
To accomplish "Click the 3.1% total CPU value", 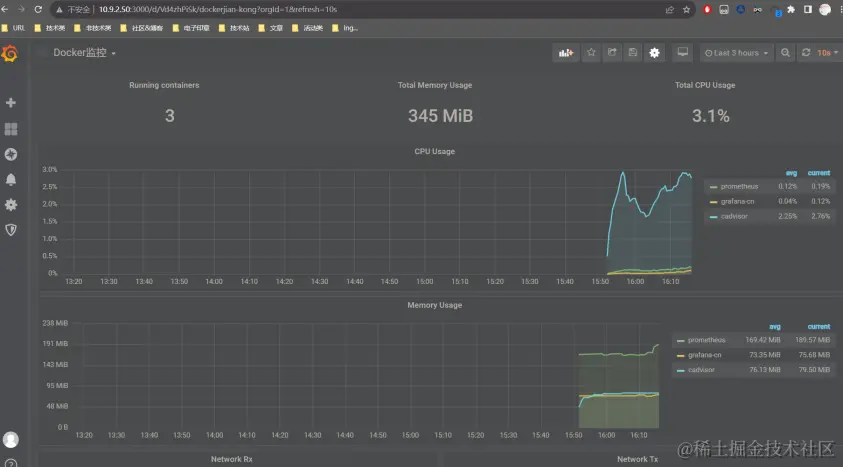I will pos(711,116).
